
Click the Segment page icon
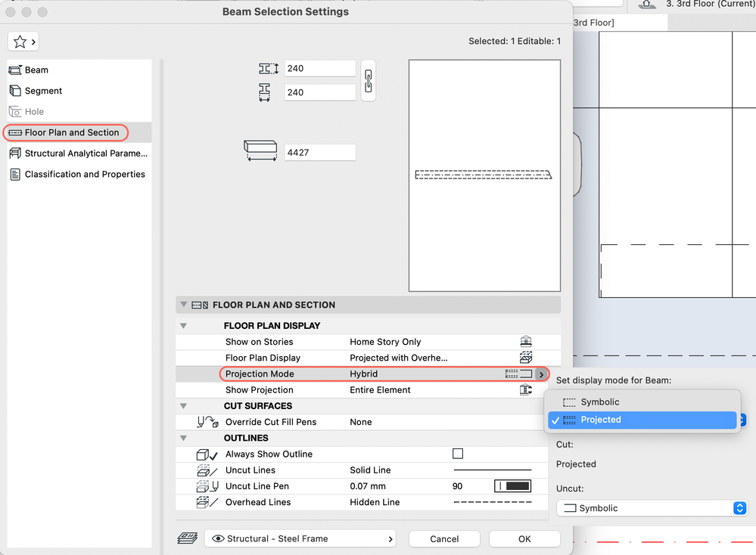(15, 91)
